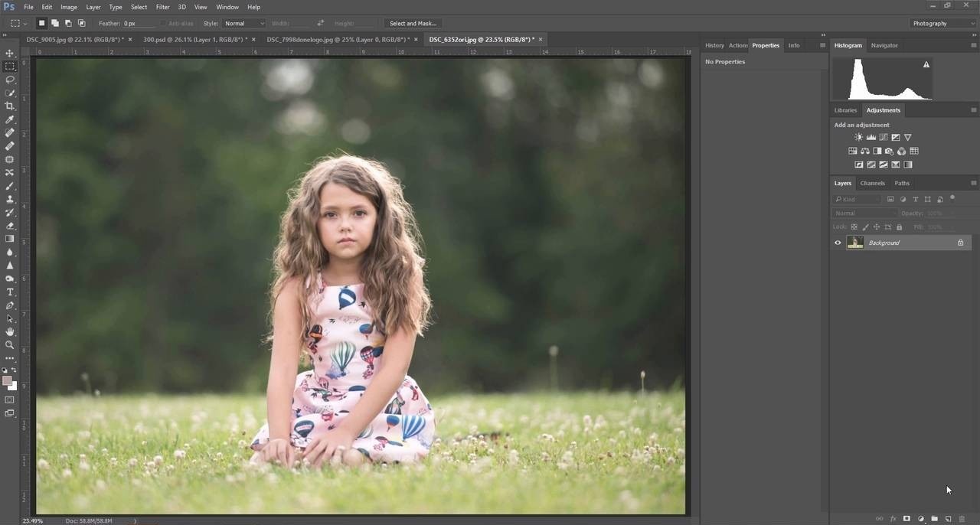Toggle layer filtering switch in Layers panel
The width and height of the screenshot is (980, 525).
[x=952, y=199]
